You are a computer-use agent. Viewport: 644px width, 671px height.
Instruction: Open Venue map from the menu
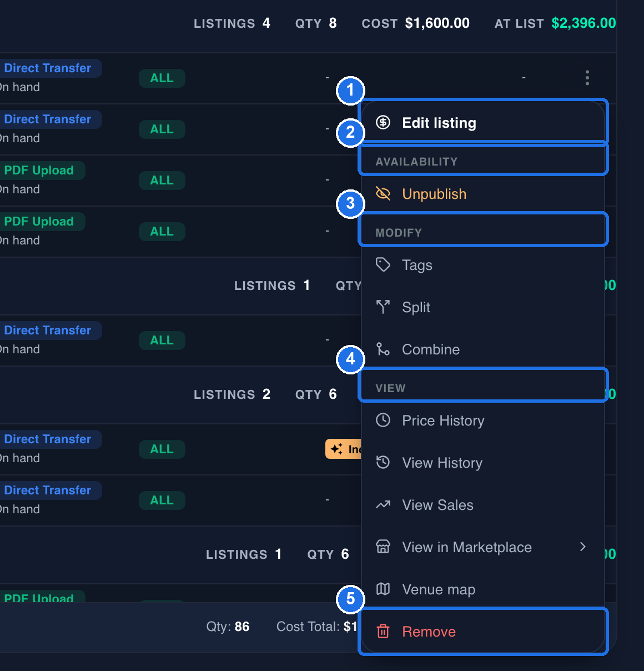tap(482, 589)
